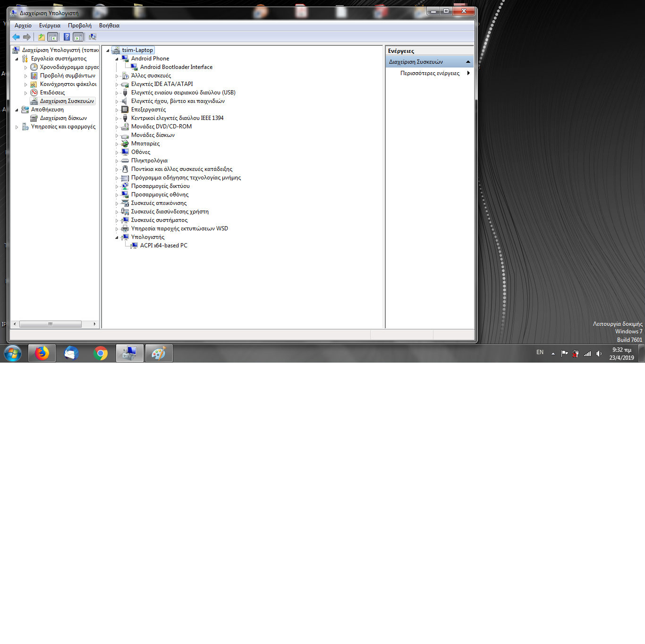Screen dimensions: 645x644
Task: Click the Up one level folder icon
Action: (42, 37)
